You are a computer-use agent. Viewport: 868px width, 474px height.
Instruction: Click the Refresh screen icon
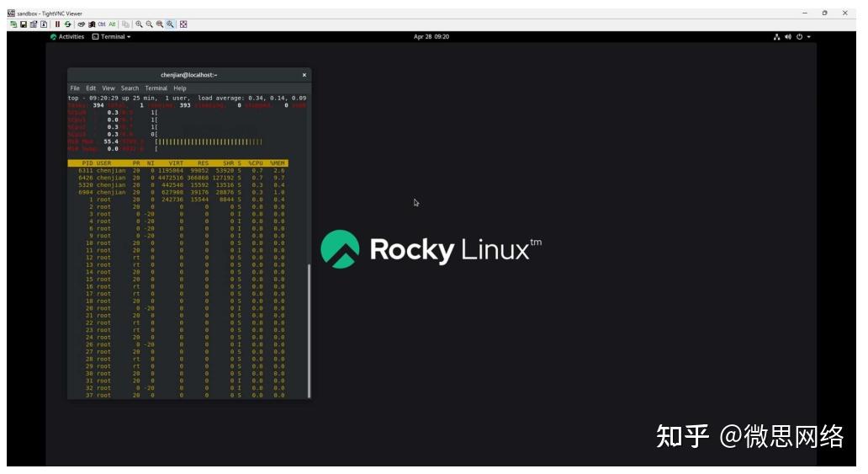point(67,24)
